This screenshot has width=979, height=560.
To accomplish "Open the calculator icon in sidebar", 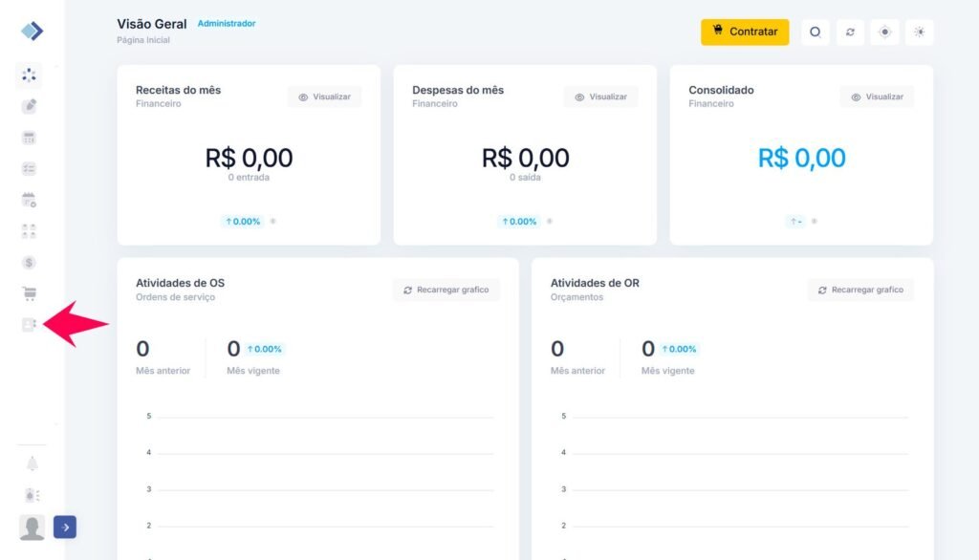I will click(30, 138).
